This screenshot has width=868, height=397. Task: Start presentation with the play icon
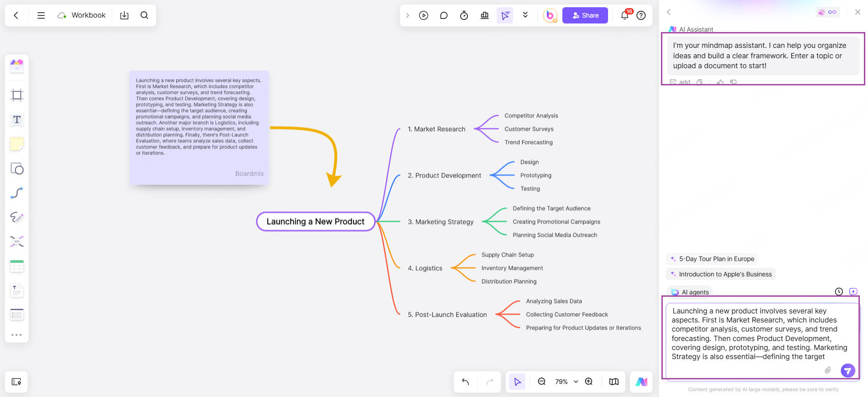tap(424, 15)
